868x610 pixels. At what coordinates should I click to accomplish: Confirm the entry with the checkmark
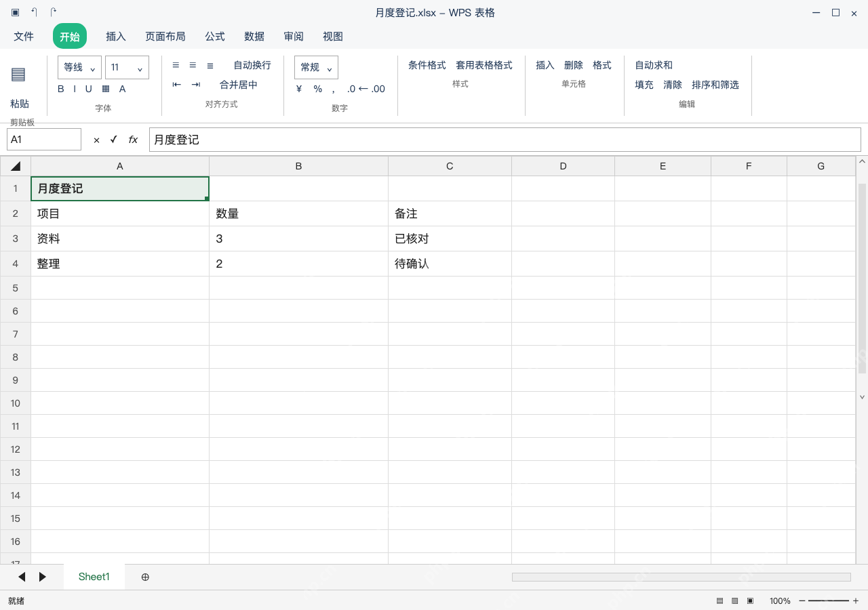(113, 140)
